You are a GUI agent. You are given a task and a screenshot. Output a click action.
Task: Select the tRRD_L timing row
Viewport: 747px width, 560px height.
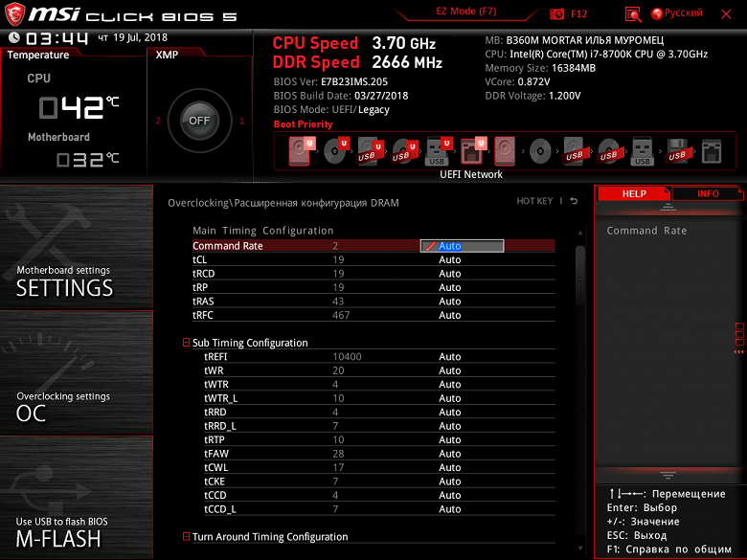[x=379, y=425]
